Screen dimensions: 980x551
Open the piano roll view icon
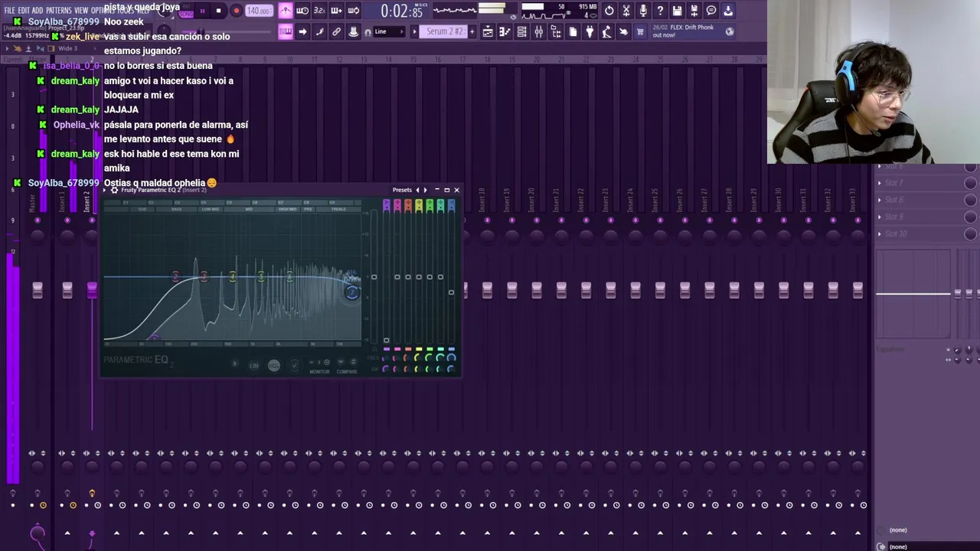(505, 31)
